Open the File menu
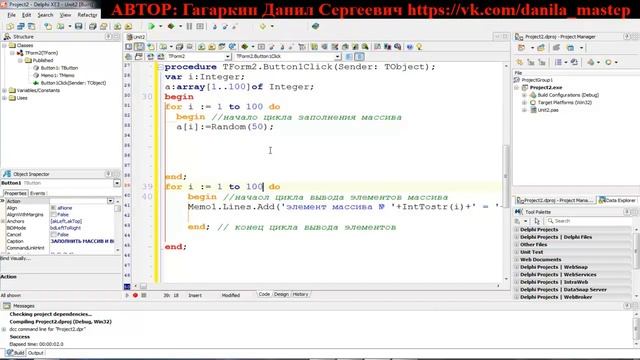This screenshot has height=360, width=640. [x=11, y=15]
